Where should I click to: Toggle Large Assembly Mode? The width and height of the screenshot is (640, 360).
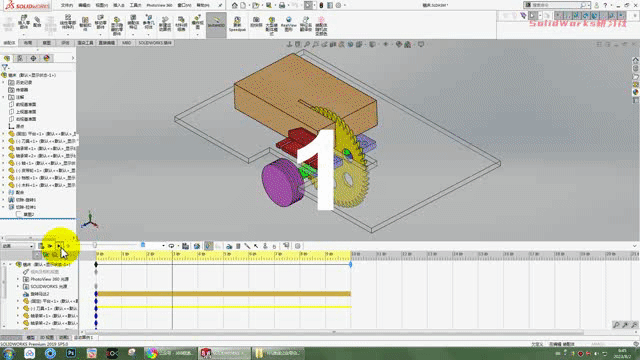271,26
